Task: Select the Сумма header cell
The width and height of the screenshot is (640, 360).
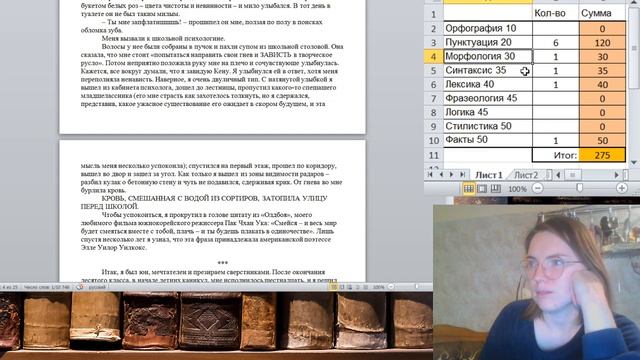Action: tap(602, 13)
